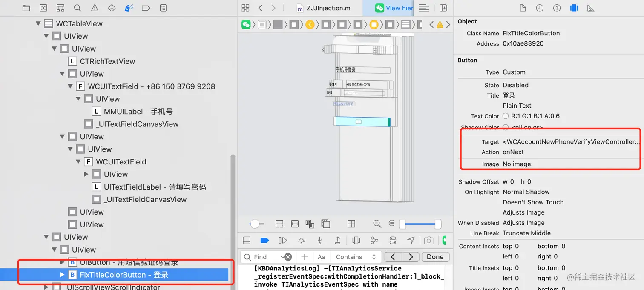Show the file inspector

[523, 8]
